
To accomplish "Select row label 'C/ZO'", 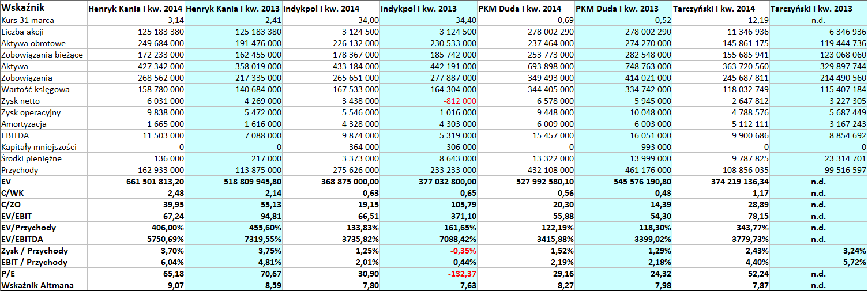I will (43, 205).
